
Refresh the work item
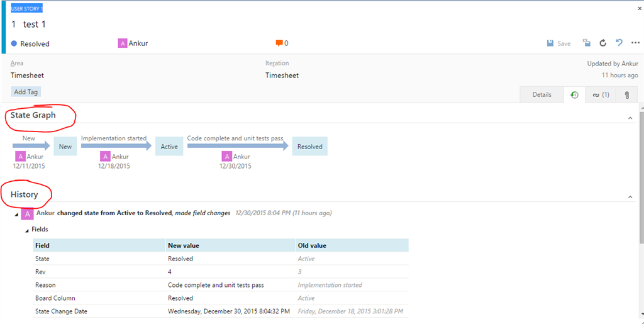click(603, 43)
